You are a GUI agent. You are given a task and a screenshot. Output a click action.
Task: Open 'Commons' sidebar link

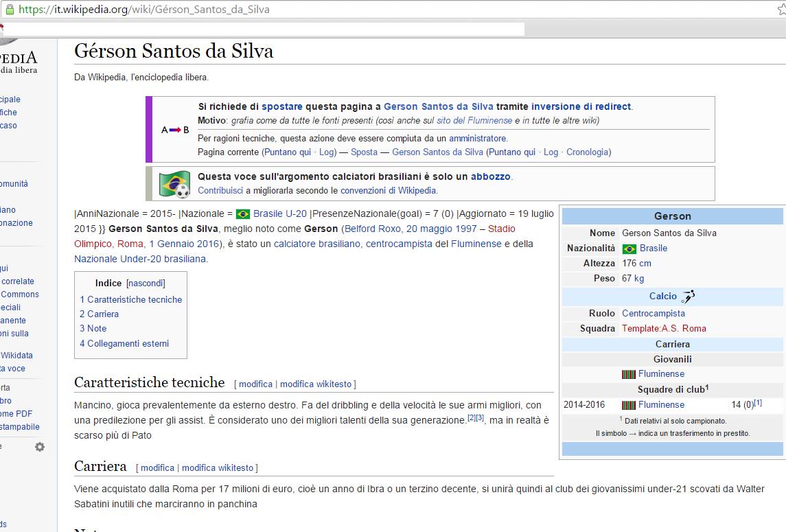(20, 294)
